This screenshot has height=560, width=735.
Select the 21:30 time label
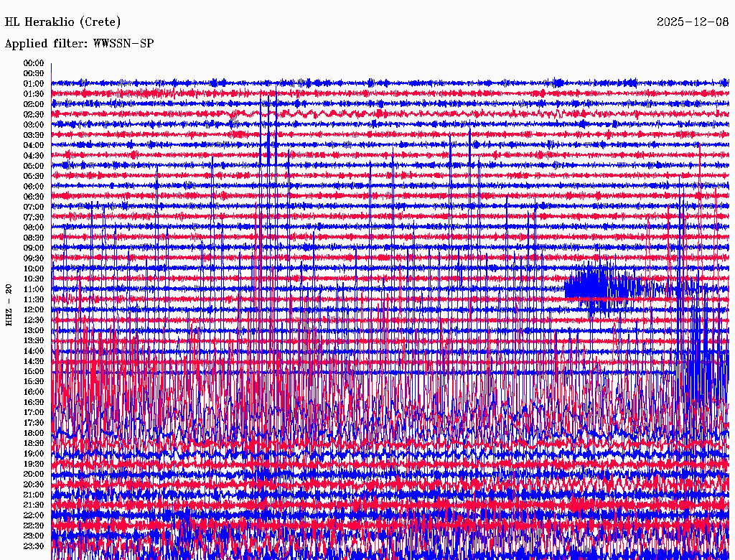[x=34, y=505]
